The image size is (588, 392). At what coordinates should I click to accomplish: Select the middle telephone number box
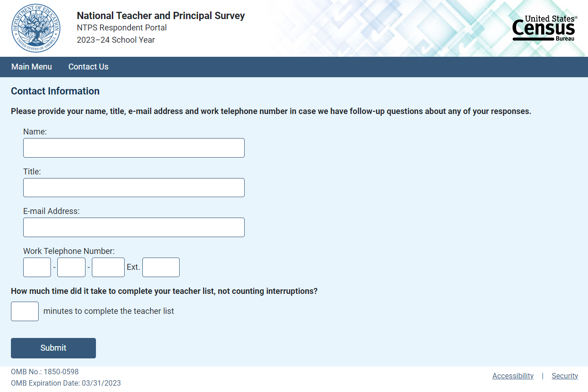[71, 267]
